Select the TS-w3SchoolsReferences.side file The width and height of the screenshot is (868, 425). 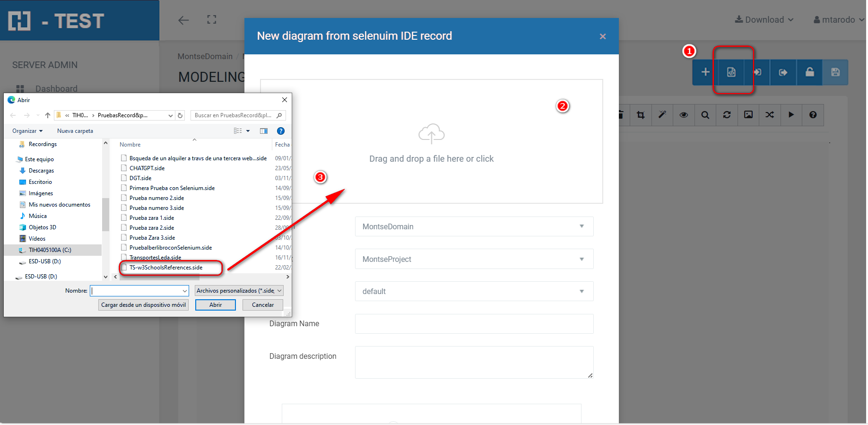click(x=166, y=268)
